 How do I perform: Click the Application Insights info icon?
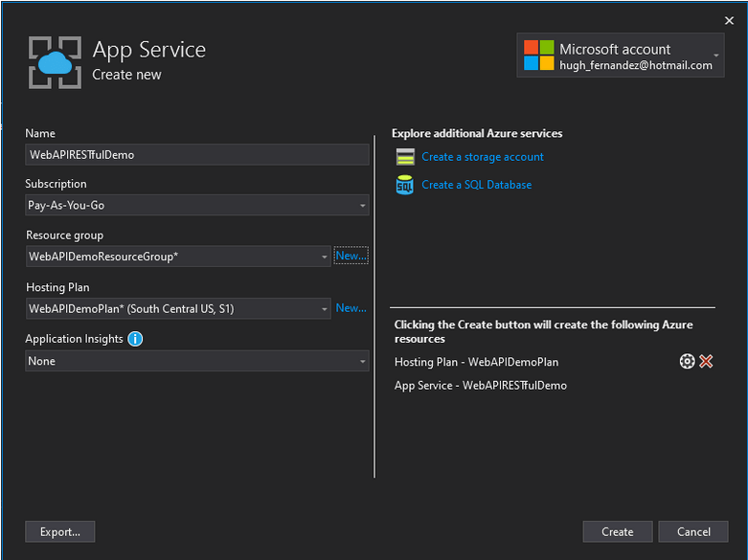[x=135, y=339]
